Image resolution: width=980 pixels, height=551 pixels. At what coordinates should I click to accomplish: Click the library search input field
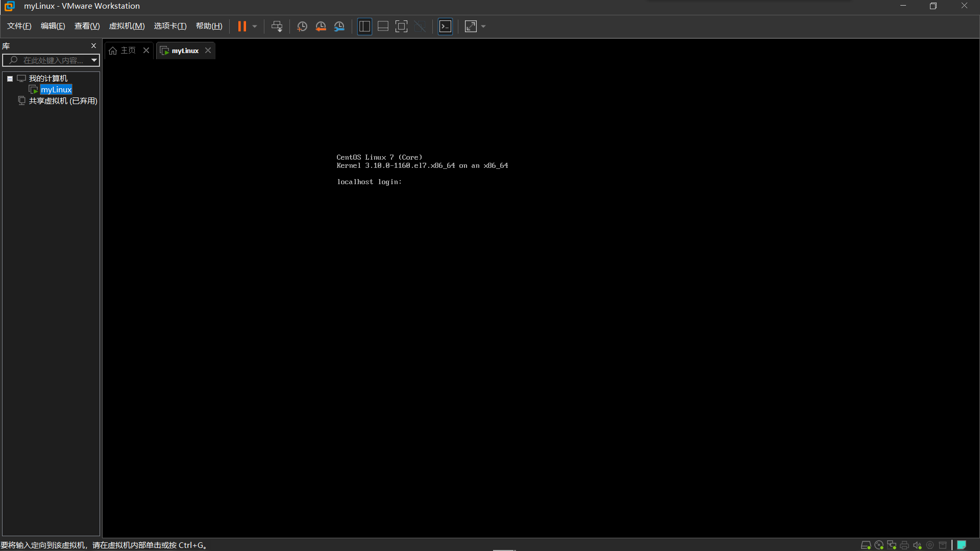tap(51, 60)
